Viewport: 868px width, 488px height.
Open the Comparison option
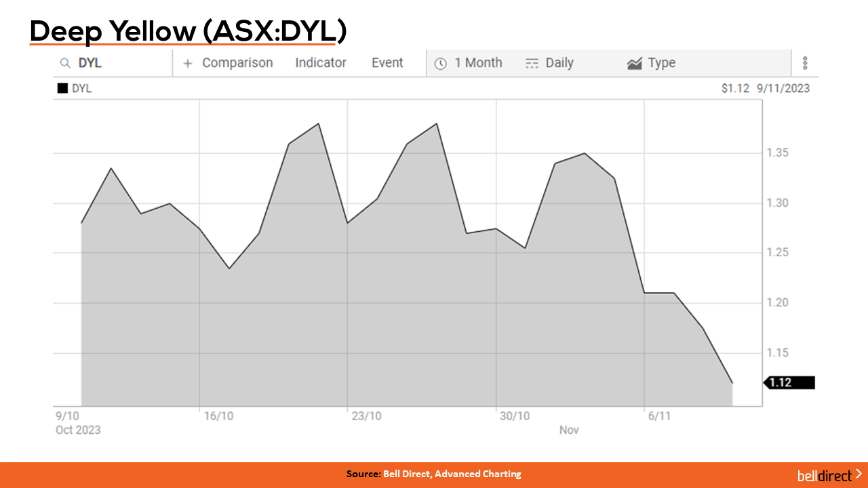(x=237, y=63)
